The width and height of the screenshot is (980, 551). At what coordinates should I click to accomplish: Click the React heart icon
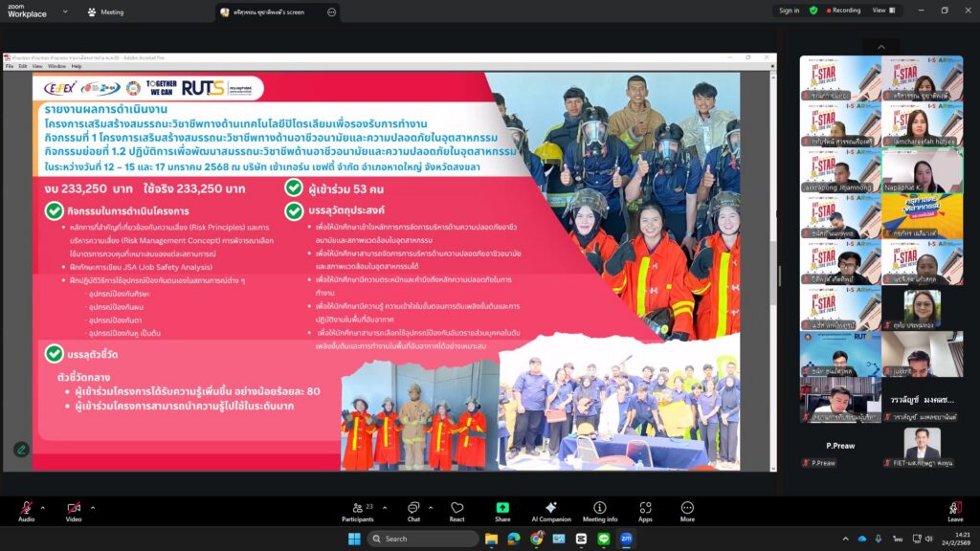tap(457, 509)
